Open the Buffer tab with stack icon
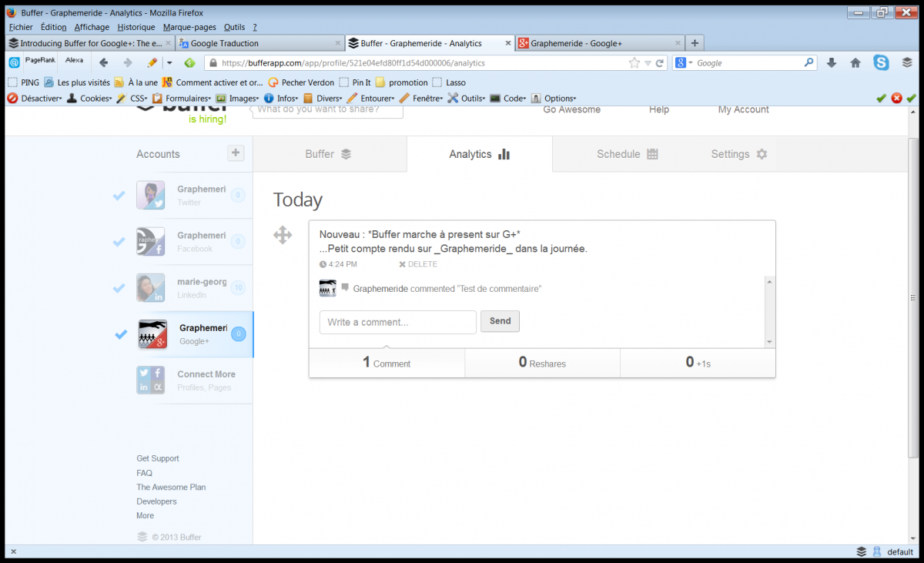This screenshot has width=924, height=563. click(329, 154)
